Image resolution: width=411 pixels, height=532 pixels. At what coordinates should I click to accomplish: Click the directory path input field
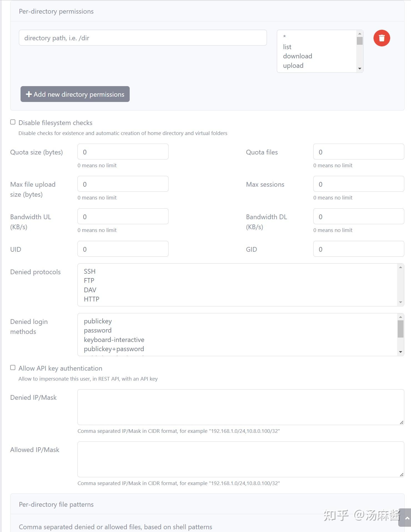point(143,38)
